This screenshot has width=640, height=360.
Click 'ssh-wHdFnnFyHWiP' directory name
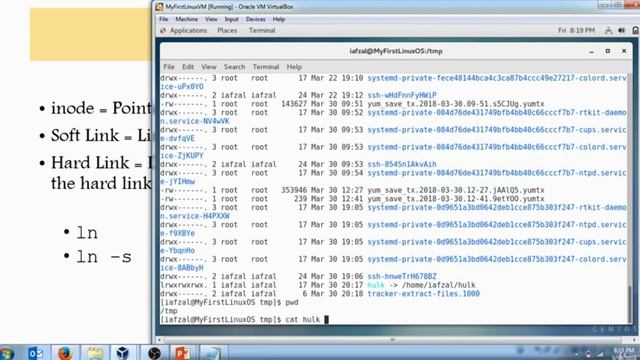[402, 96]
